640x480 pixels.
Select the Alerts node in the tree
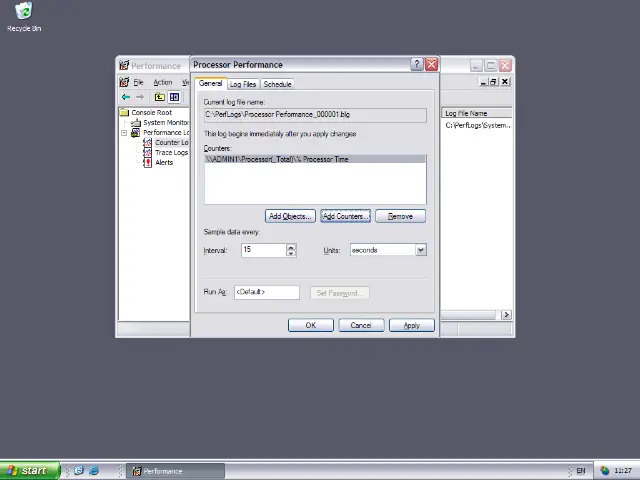163,162
